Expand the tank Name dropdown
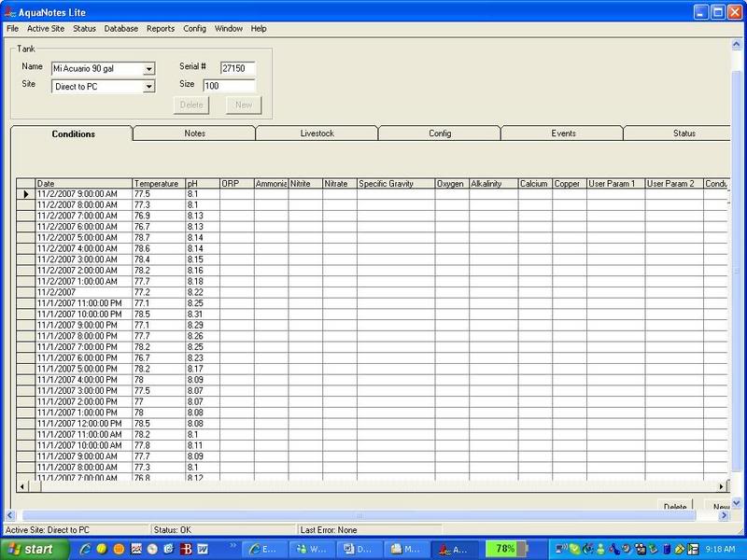The height and width of the screenshot is (560, 747). coord(149,69)
